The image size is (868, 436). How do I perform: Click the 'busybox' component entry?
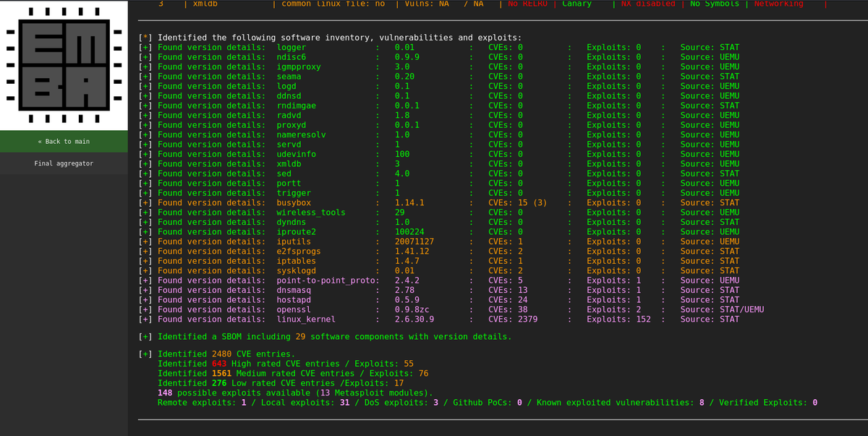[x=294, y=202]
